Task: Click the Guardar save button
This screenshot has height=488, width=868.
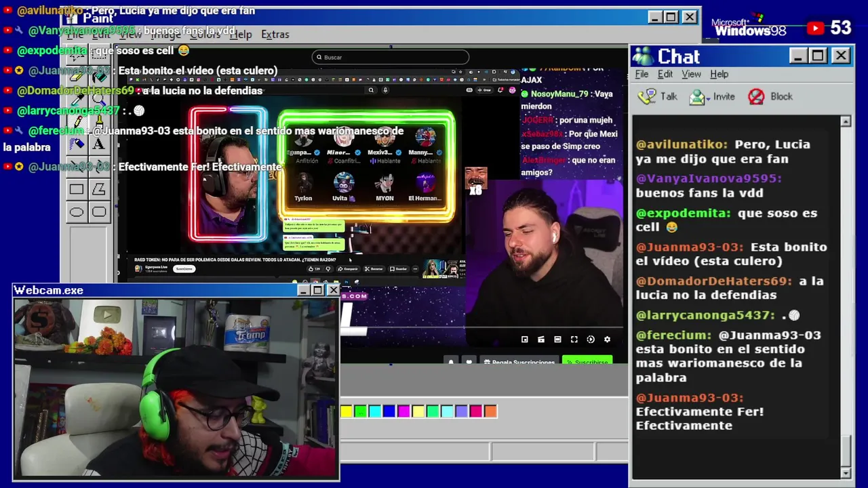Action: point(399,269)
